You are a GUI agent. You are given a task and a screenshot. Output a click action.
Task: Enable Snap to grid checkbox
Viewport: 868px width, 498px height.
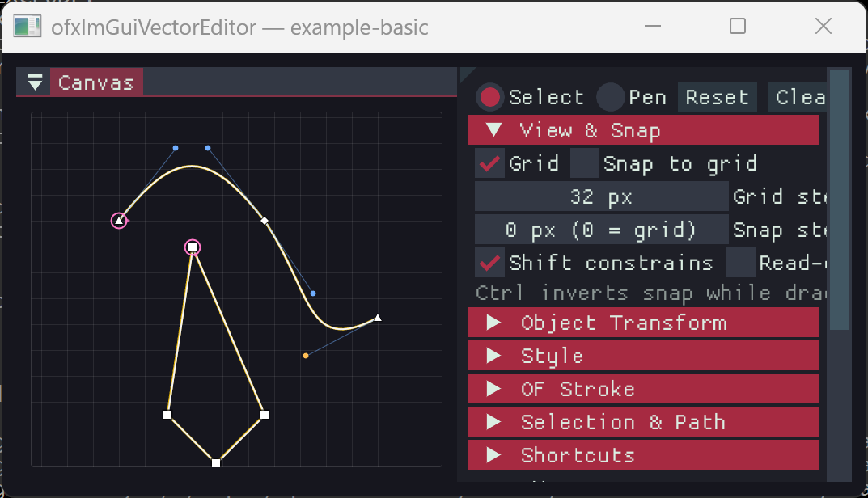585,164
